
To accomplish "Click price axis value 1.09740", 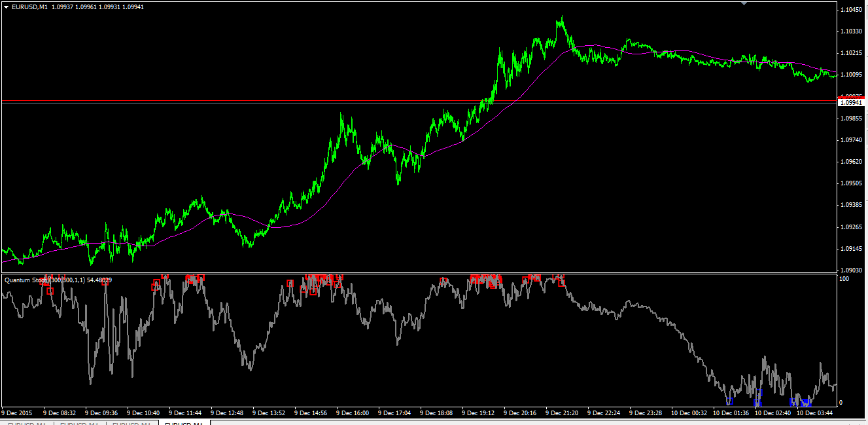I will pyautogui.click(x=852, y=140).
